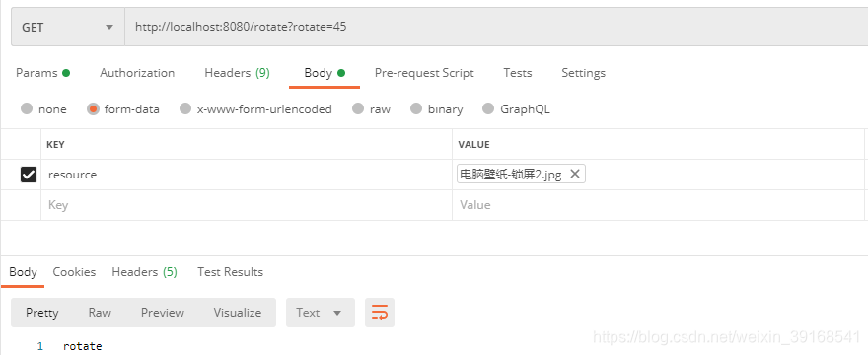The image size is (868, 355).
Task: Select the binary body type
Action: pos(436,109)
